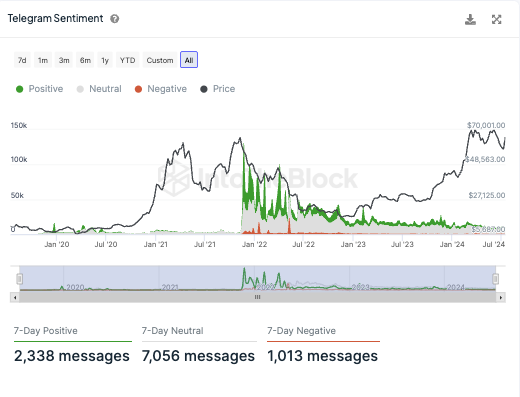Click the Jul '23 axis label
520x397 pixels.
pyautogui.click(x=402, y=244)
